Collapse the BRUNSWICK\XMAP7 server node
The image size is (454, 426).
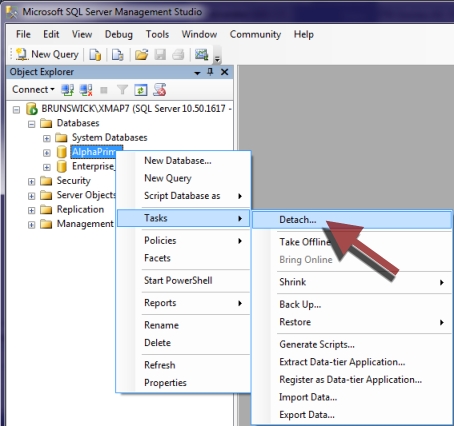(x=16, y=110)
